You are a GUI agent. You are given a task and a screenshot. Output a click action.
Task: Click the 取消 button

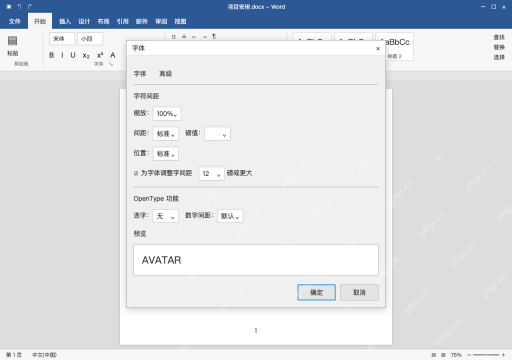[359, 292]
